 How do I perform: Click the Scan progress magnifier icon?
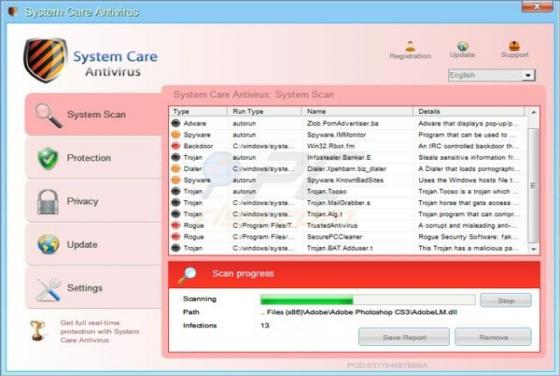click(187, 275)
